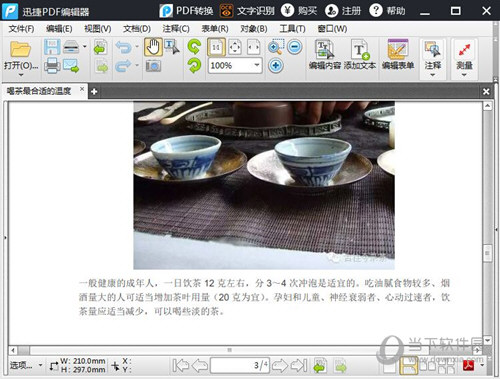
Task: Open the 窗口(W) menu
Action: pos(332,29)
